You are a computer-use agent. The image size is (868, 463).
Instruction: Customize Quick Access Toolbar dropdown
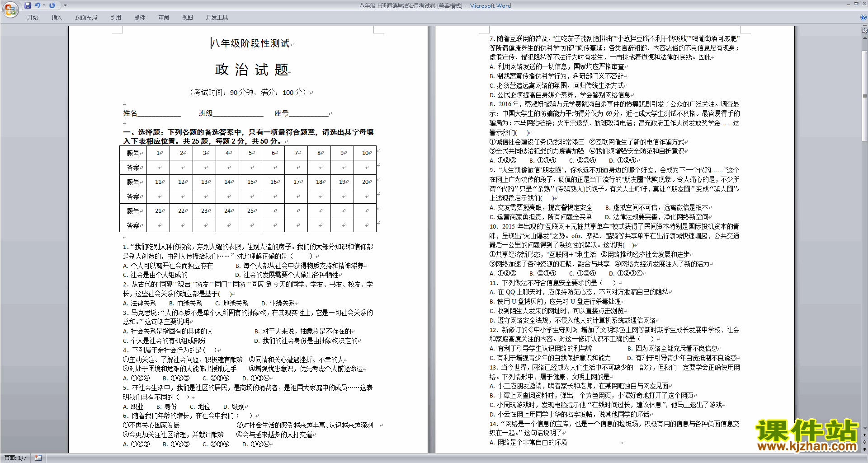pyautogui.click(x=65, y=5)
